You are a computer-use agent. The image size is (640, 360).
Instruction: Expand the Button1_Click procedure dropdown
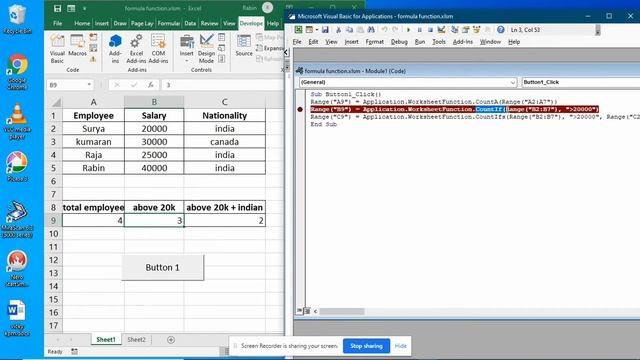(x=581, y=82)
